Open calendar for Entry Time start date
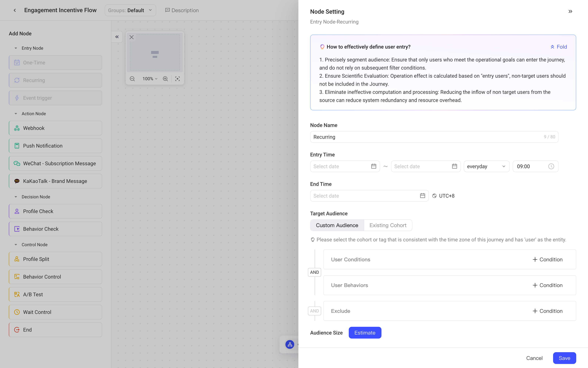 [374, 166]
